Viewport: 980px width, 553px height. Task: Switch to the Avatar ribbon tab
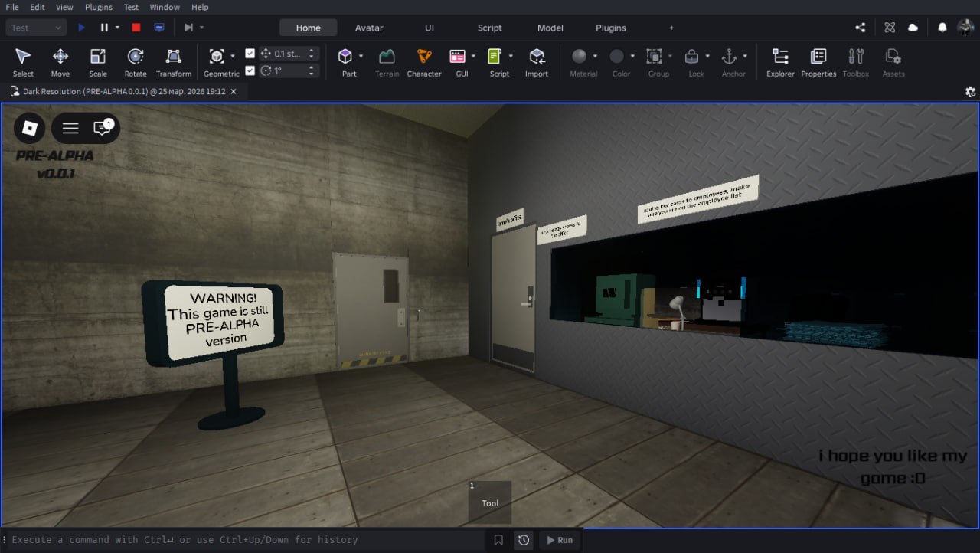[x=369, y=28]
